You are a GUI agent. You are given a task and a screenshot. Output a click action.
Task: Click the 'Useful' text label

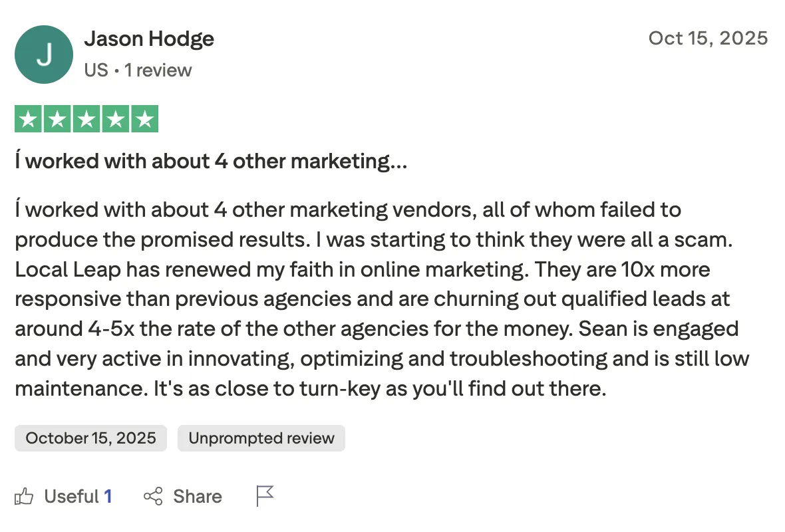[72, 497]
